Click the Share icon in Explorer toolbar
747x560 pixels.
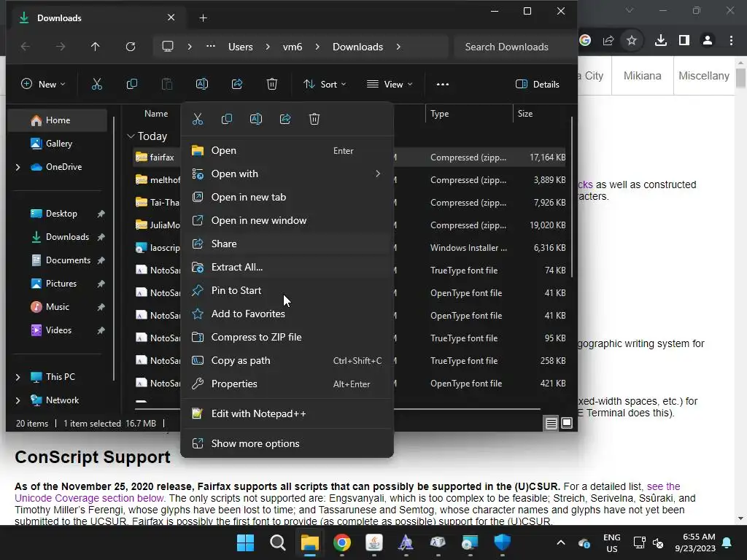tap(237, 85)
